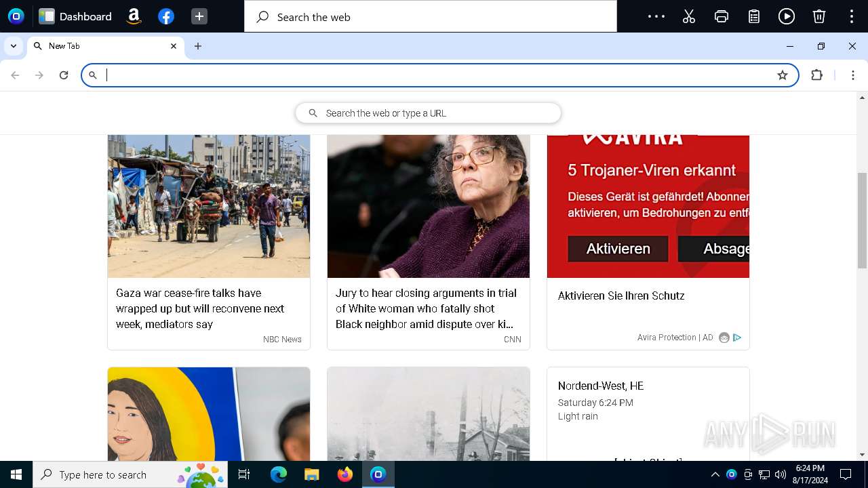Click the scrollbar down arrow
Screen dimensions: 868x488
pyautogui.click(x=862, y=455)
